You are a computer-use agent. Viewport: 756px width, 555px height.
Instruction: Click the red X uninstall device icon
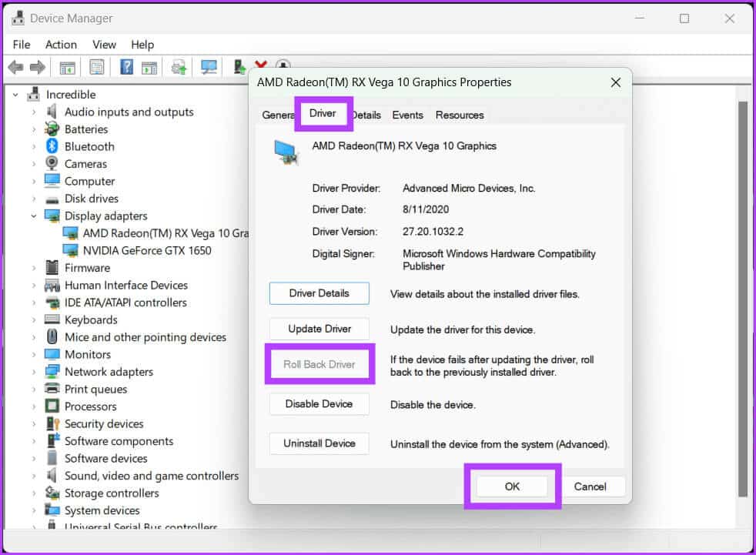262,68
